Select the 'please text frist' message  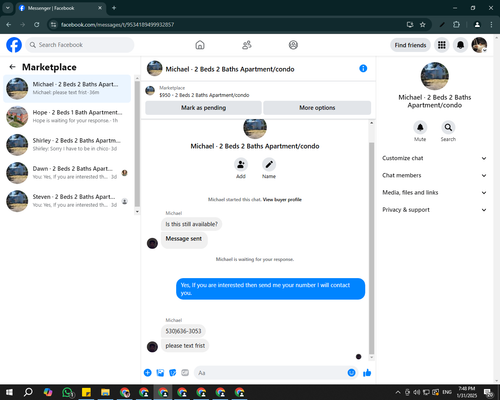pos(185,346)
